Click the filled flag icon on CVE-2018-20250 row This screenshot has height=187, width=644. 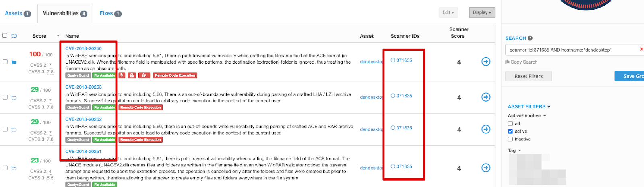coord(14,62)
